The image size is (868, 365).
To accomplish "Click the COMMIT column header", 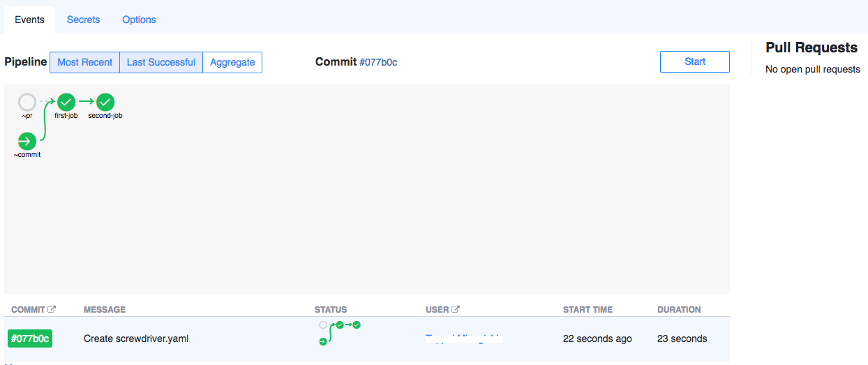I will click(x=28, y=309).
